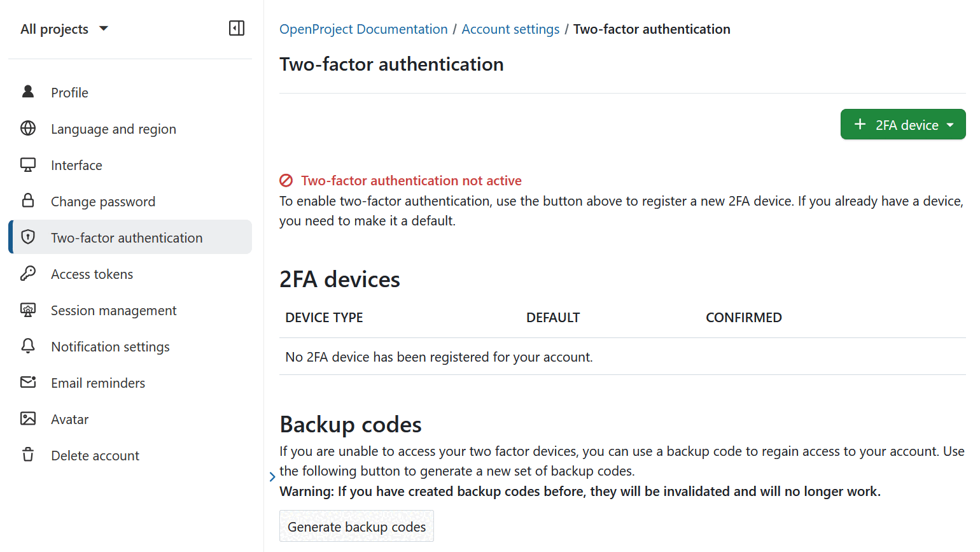Click the trash icon for Delete account
Screen dimensions: 980x552
pyautogui.click(x=28, y=455)
